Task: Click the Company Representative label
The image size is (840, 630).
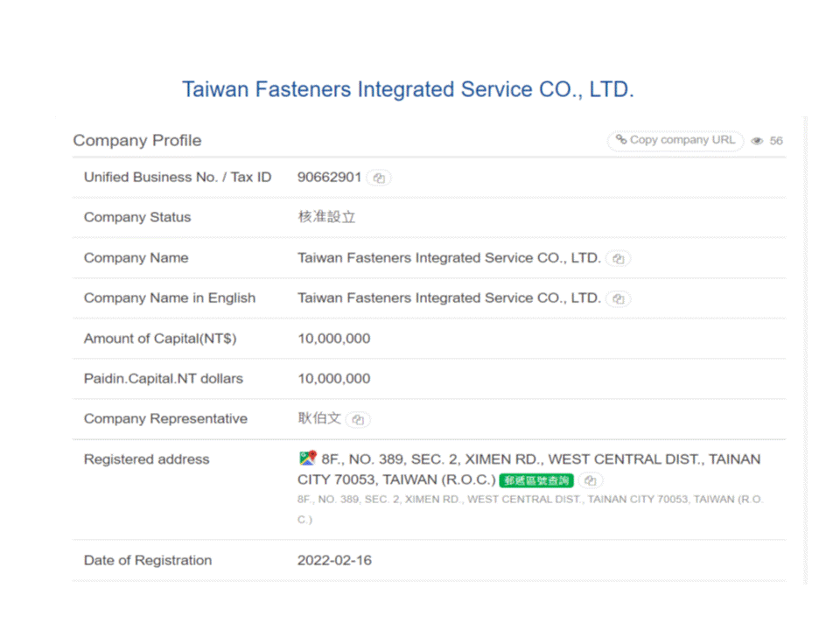Action: [x=165, y=419]
